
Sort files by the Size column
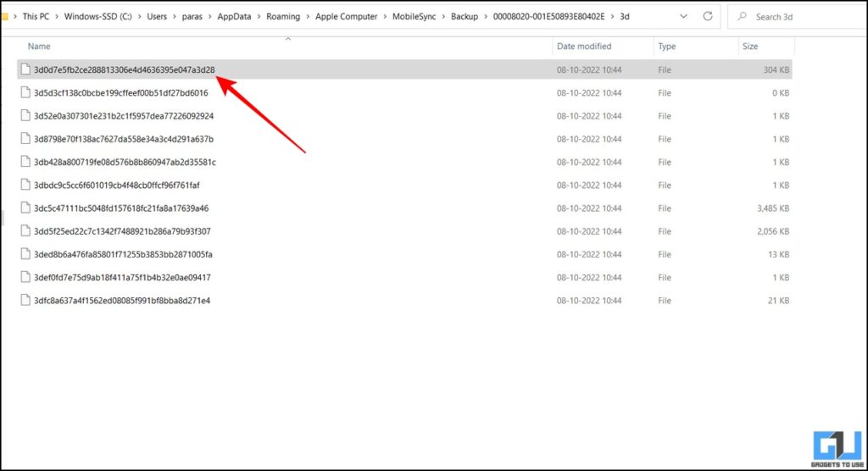749,47
